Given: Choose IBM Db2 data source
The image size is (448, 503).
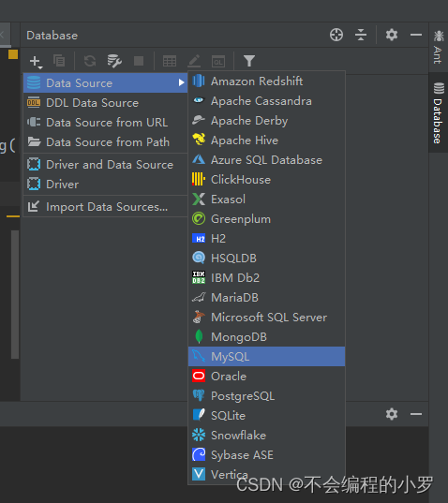Looking at the screenshot, I should pyautogui.click(x=267, y=278).
